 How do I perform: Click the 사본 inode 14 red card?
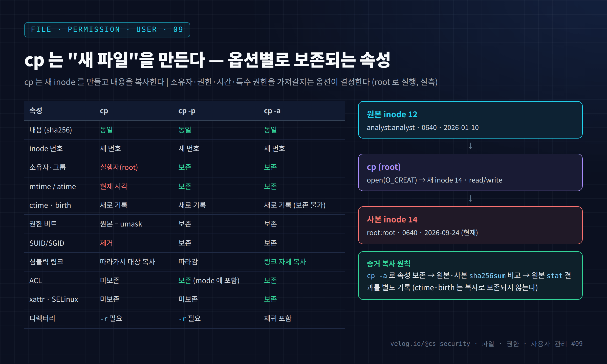470,225
